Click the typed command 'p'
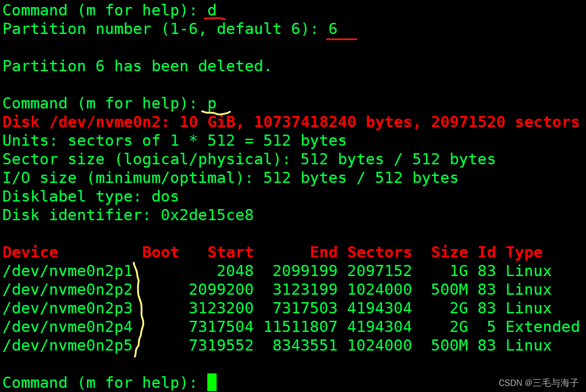Viewport: 586px width, 392px height. (x=212, y=104)
